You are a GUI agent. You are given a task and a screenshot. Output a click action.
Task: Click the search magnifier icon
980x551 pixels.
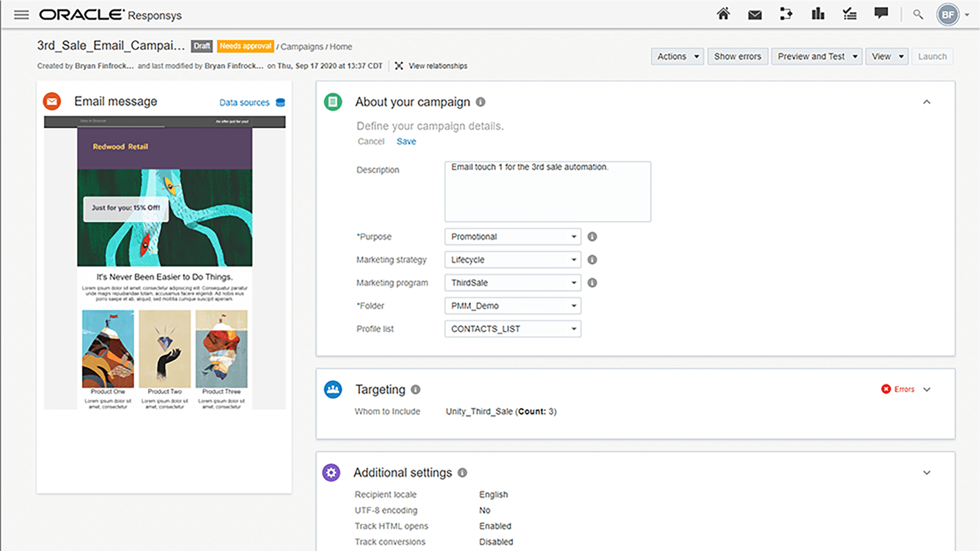[x=918, y=15]
